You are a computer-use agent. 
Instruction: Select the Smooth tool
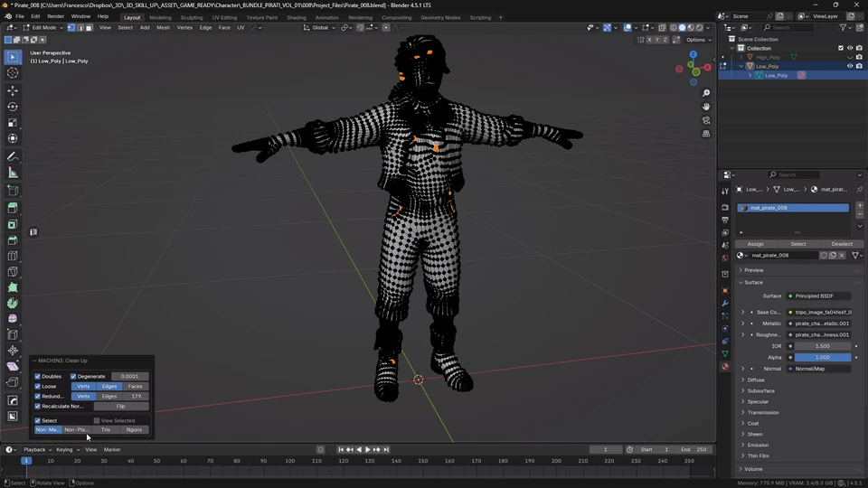point(13,319)
